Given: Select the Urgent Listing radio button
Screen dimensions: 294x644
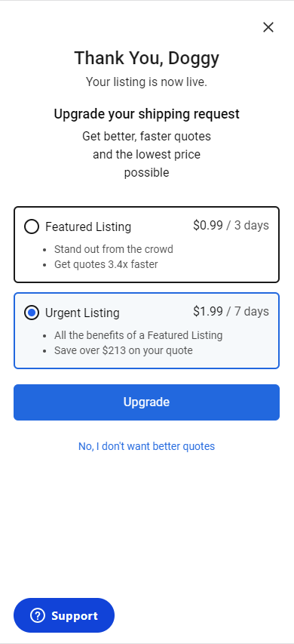Looking at the screenshot, I should tap(32, 313).
